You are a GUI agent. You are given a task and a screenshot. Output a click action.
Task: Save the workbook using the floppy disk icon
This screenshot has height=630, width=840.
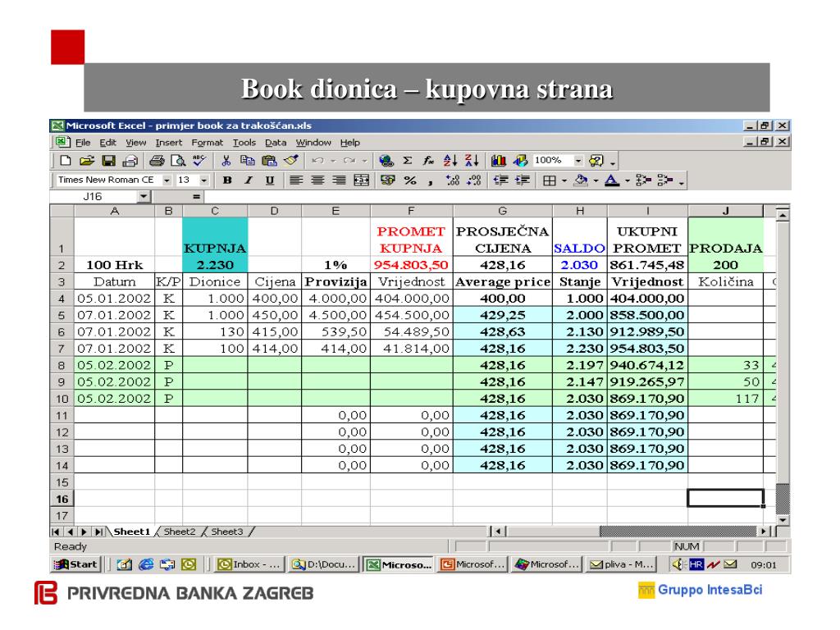point(109,160)
